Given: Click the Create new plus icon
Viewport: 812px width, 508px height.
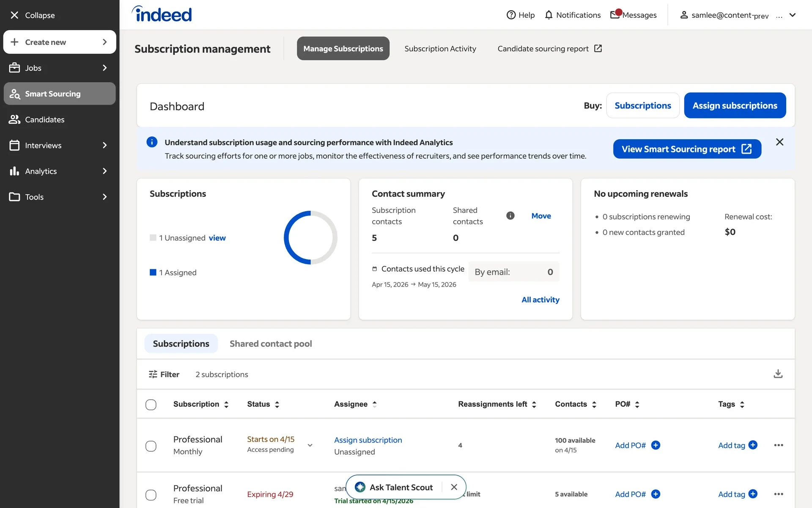Looking at the screenshot, I should click(14, 42).
